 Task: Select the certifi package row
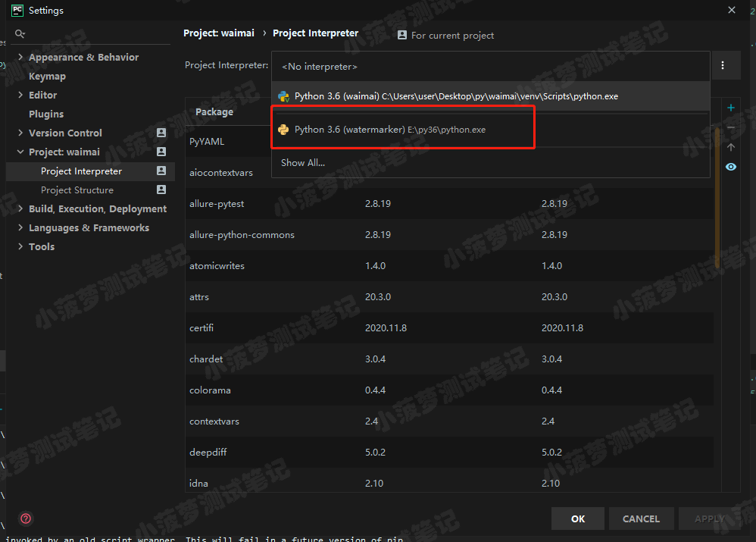pyautogui.click(x=449, y=327)
